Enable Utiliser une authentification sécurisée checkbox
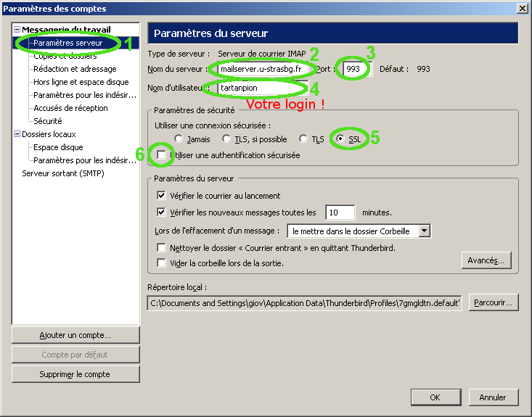The height and width of the screenshot is (417, 532). (x=162, y=155)
